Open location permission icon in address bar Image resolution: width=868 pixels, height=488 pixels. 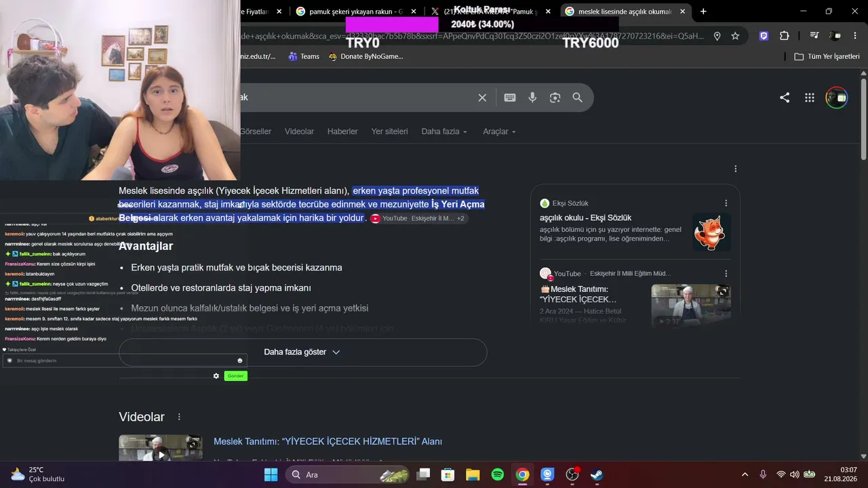[717, 36]
